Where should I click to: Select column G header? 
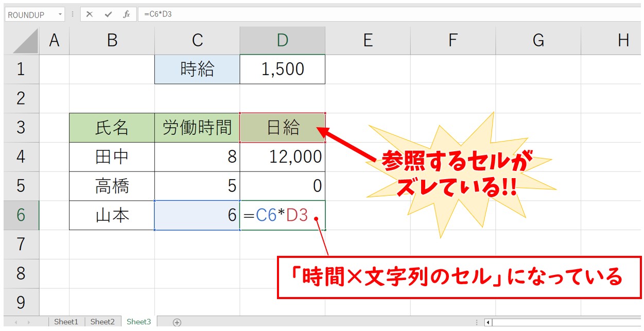(538, 41)
